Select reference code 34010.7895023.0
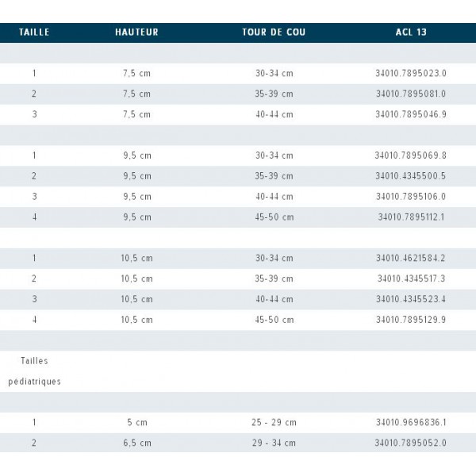 411,73
